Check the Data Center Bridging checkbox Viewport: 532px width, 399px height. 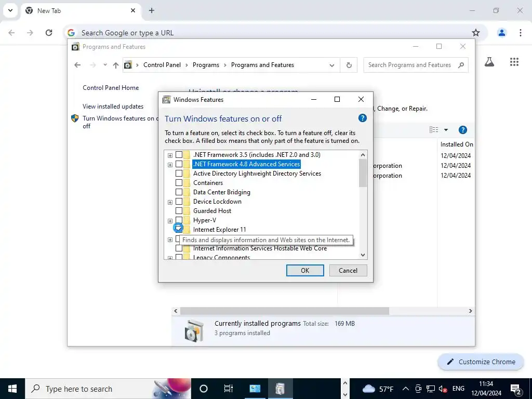click(x=179, y=192)
